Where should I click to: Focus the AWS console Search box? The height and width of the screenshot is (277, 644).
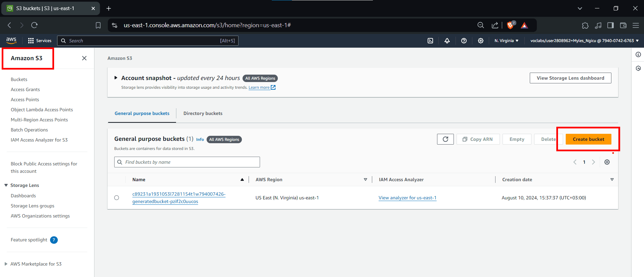(x=148, y=41)
